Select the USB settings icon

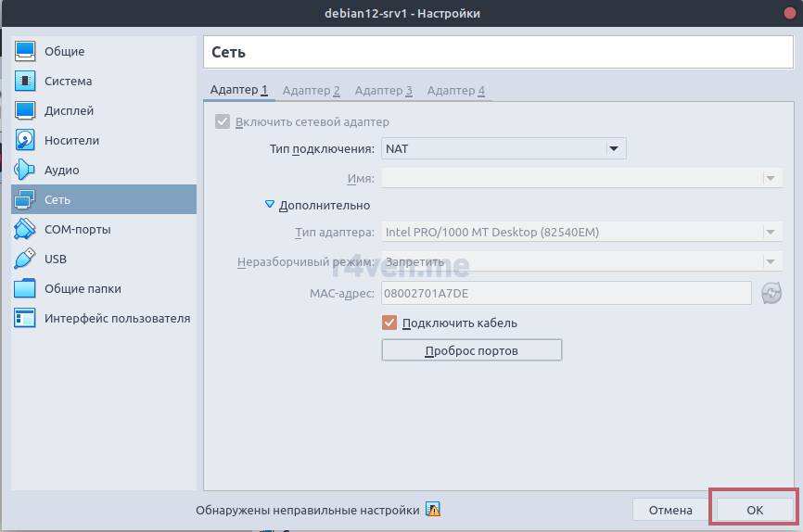[x=25, y=260]
